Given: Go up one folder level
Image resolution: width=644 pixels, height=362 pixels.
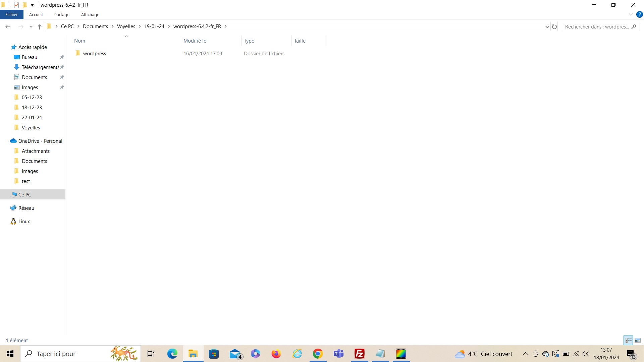Looking at the screenshot, I should click(40, 27).
